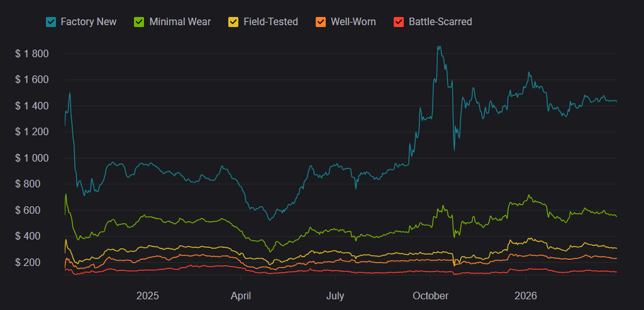The image size is (644, 310).
Task: Click the $ 1 800 price axis label
Action: 32,54
